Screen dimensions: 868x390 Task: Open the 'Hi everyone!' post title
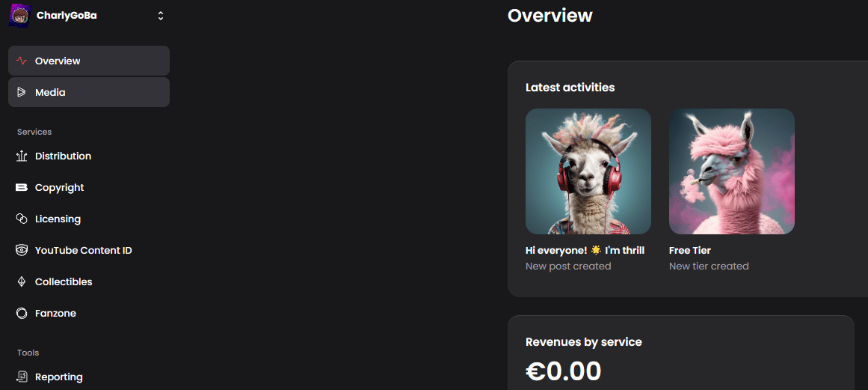(585, 251)
